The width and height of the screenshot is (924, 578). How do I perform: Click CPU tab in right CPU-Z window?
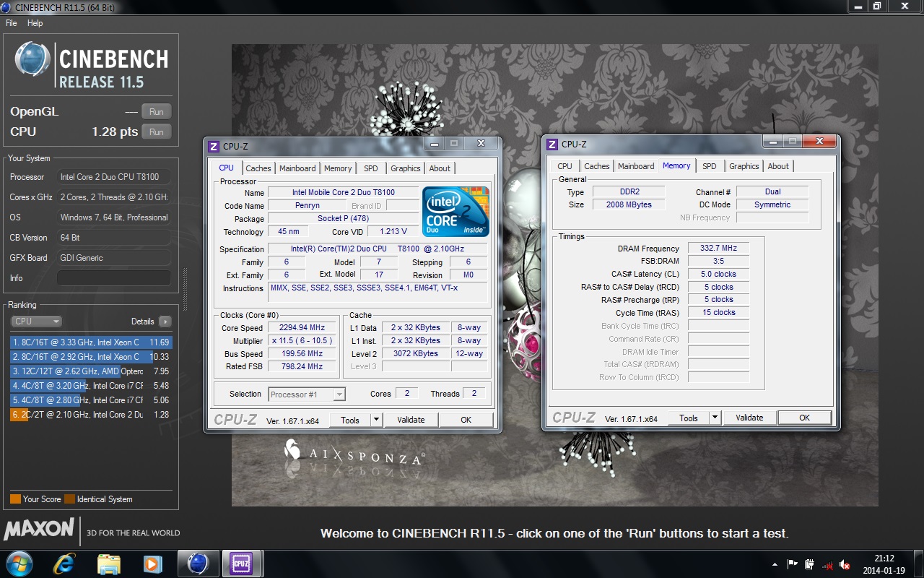pos(565,166)
